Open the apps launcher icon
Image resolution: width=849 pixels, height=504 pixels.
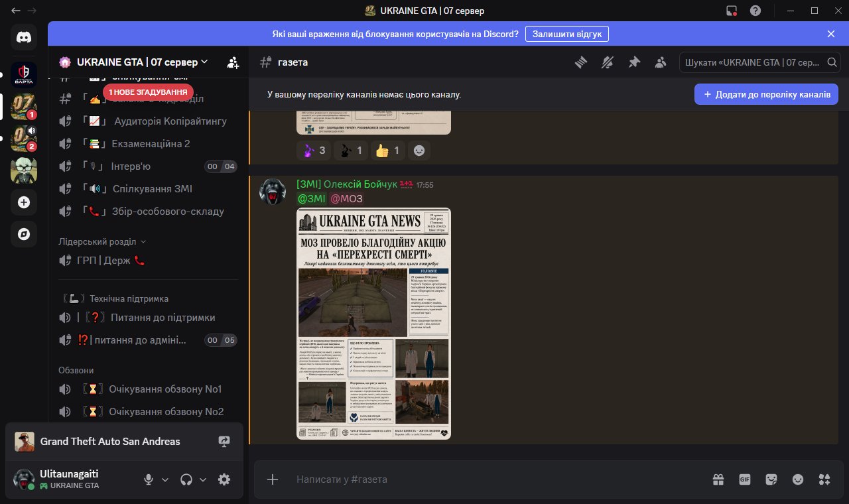(824, 479)
